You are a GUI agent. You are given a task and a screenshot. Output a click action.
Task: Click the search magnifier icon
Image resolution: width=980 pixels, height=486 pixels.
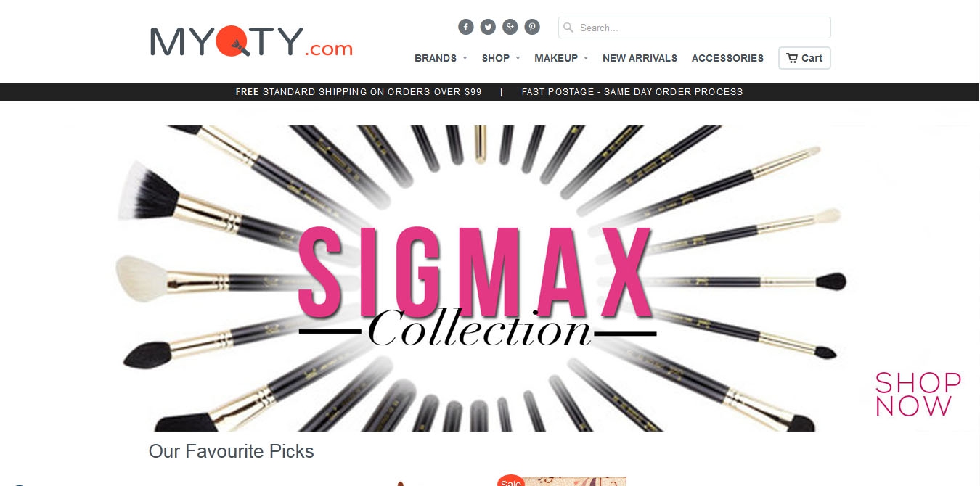(568, 28)
